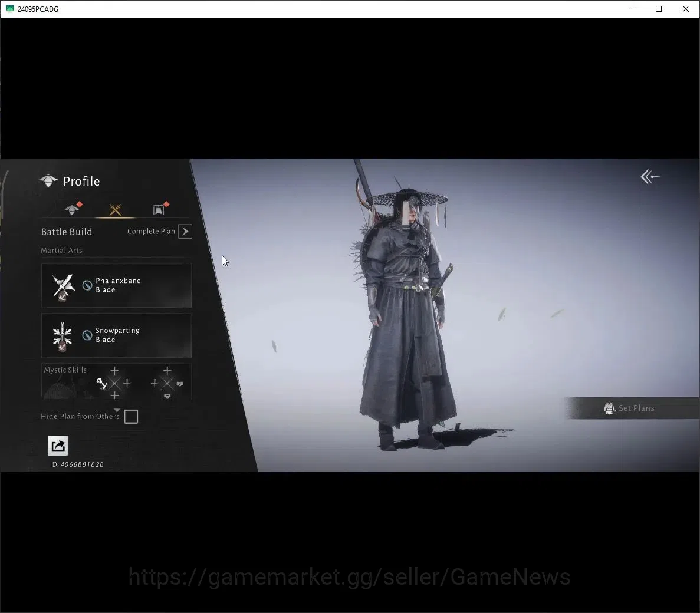The height and width of the screenshot is (613, 700).
Task: Click the locked slot on the right of the second skill wheel
Action: pyautogui.click(x=180, y=384)
